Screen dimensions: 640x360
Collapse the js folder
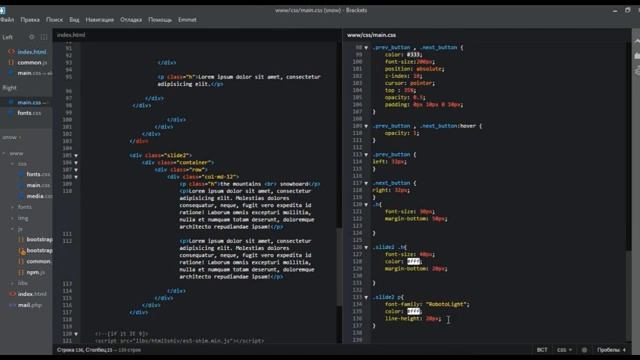[12, 229]
